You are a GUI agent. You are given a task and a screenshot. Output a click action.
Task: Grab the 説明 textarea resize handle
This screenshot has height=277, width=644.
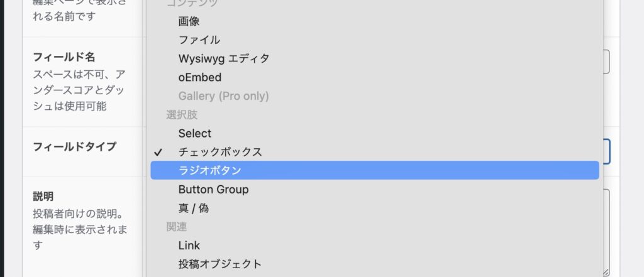coord(606,272)
